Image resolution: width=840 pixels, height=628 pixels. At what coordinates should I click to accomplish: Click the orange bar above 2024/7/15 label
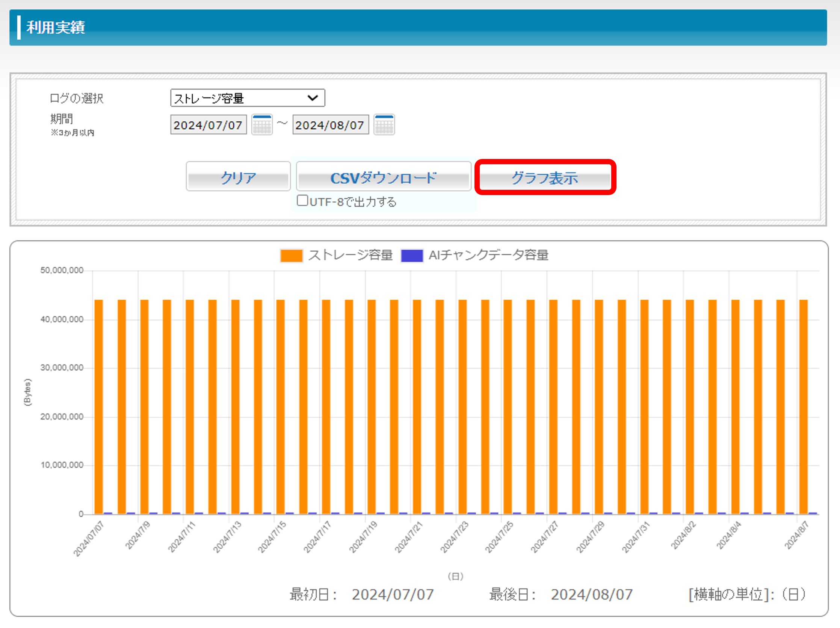click(x=280, y=407)
